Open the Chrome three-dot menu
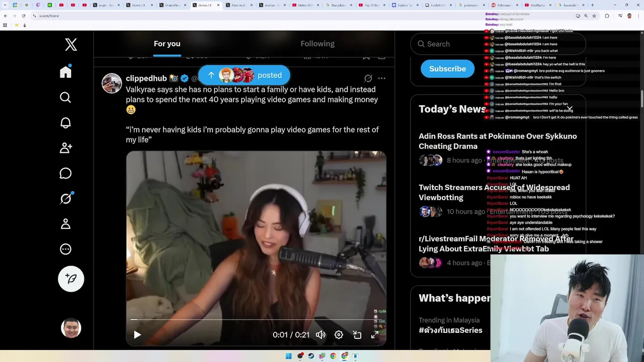Viewport: 644px width, 362px height. [638, 16]
